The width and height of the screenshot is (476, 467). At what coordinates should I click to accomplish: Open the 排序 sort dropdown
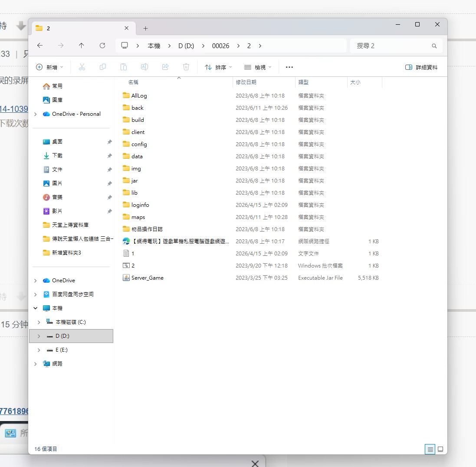pyautogui.click(x=218, y=67)
